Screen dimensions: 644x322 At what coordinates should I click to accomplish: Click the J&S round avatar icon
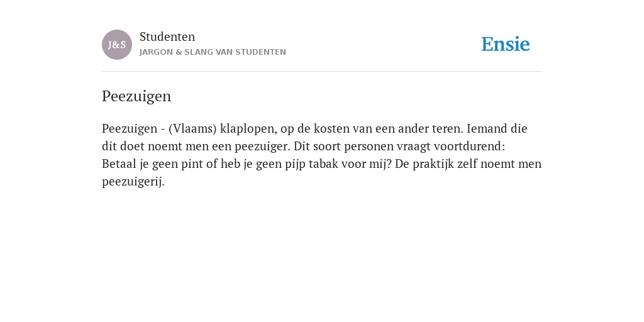click(117, 45)
